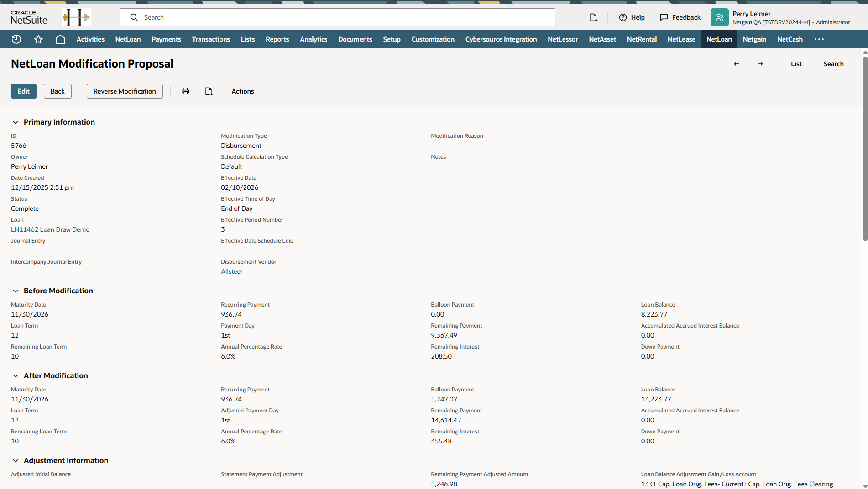Screen dimensions: 868x489
Task: Open the shortcuts star icon
Action: [x=38, y=39]
